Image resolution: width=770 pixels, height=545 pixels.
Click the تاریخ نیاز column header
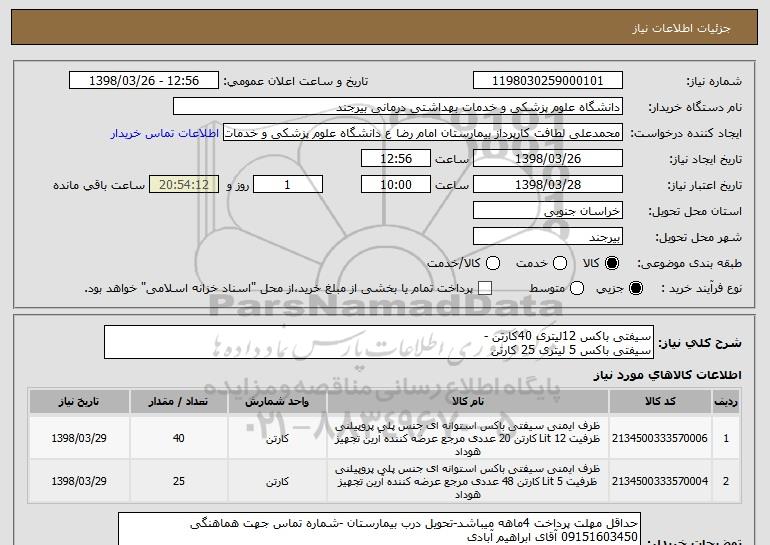[x=79, y=402]
